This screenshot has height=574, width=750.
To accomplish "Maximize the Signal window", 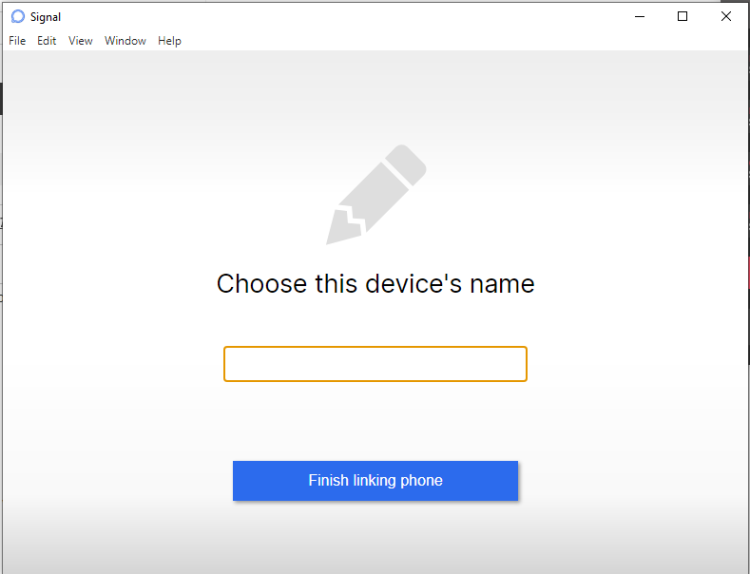I will pyautogui.click(x=682, y=16).
